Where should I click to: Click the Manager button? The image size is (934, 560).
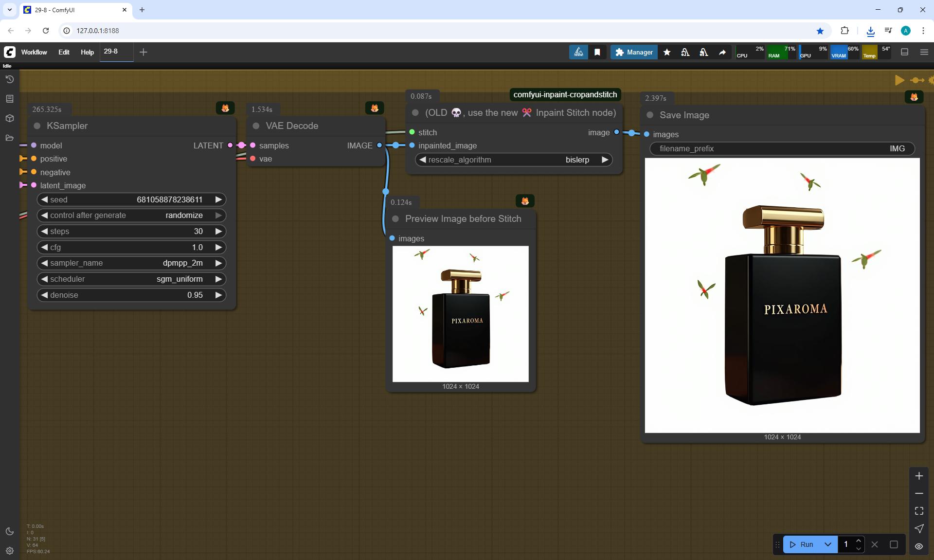coord(634,52)
